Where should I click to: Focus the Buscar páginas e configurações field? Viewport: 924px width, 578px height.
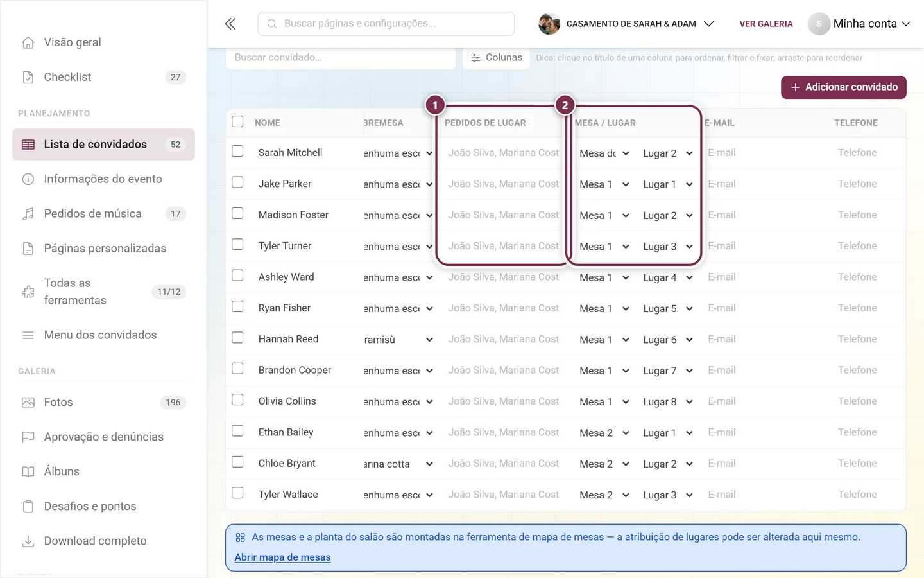click(386, 24)
